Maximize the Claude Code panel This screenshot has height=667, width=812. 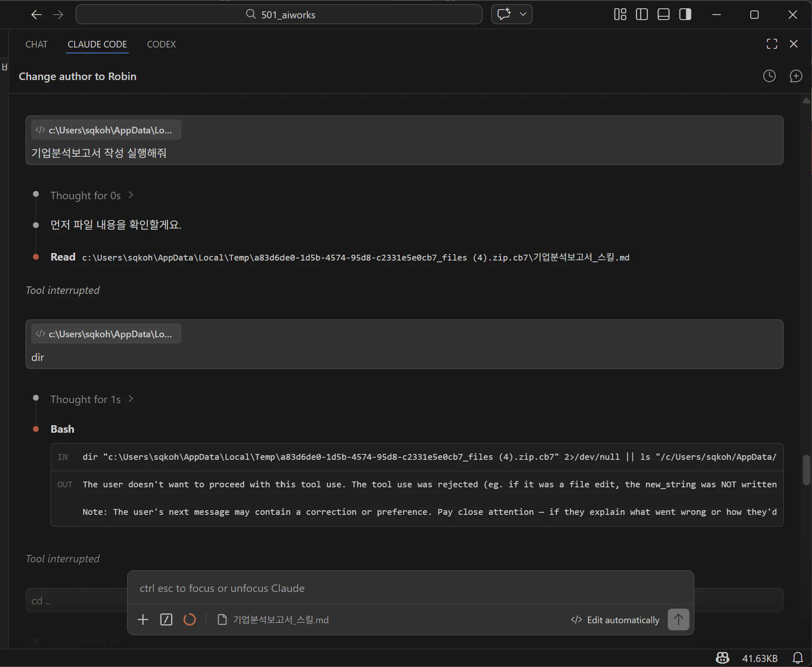click(772, 44)
